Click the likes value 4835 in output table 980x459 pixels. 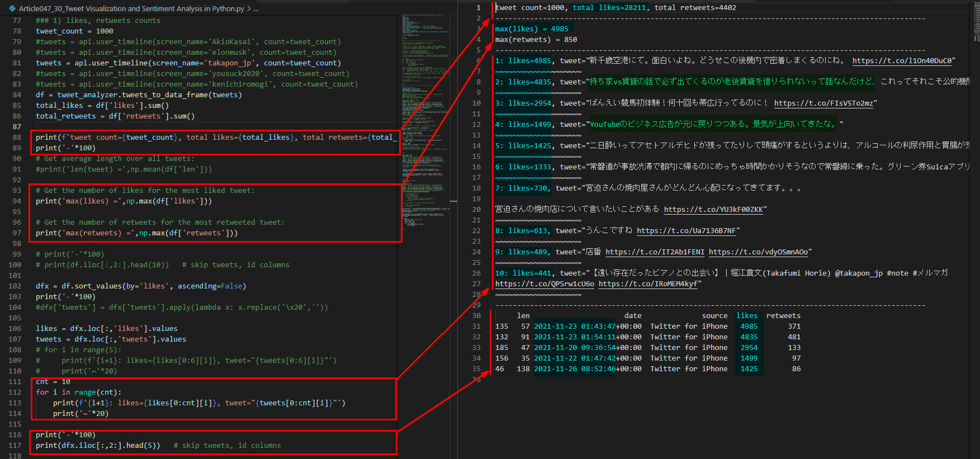point(749,337)
